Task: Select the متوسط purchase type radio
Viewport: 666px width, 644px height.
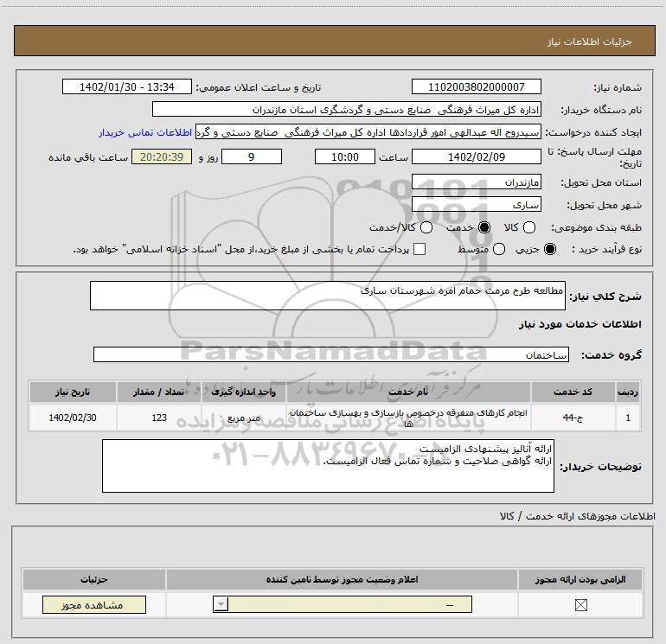Action: pyautogui.click(x=499, y=249)
